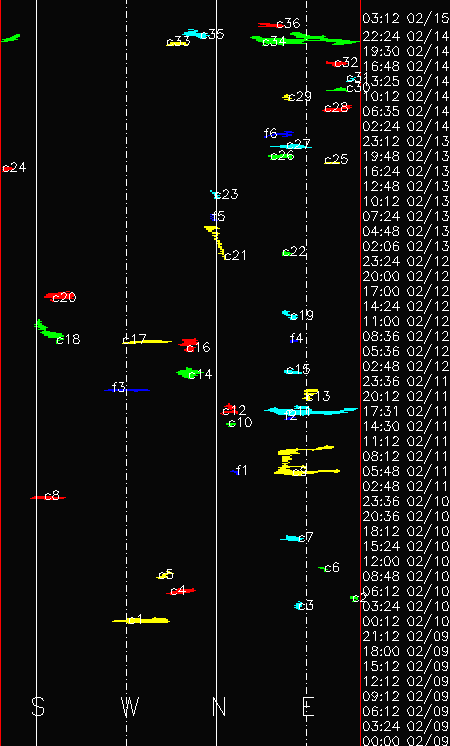The width and height of the screenshot is (450, 746).
Task: Click the cyan c7 event label
Action: [306, 538]
